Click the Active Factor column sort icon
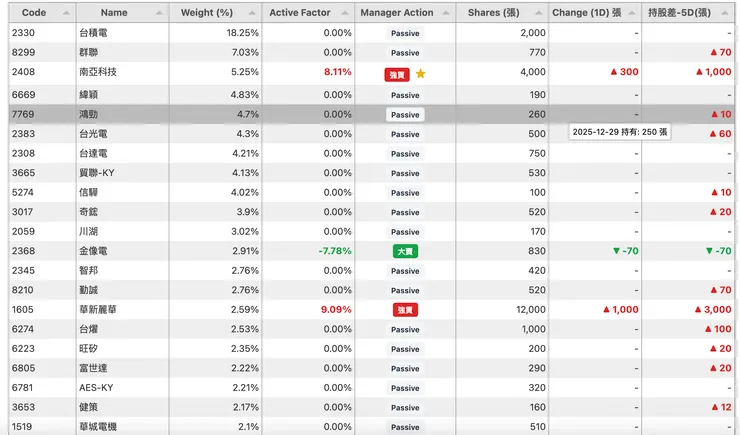Screen dimensions: 740x435 [346, 13]
